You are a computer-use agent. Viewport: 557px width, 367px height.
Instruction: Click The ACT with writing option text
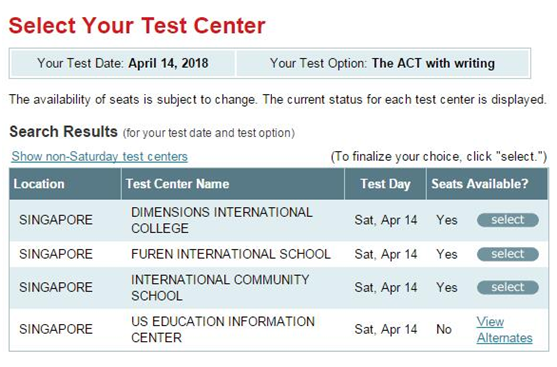point(433,63)
